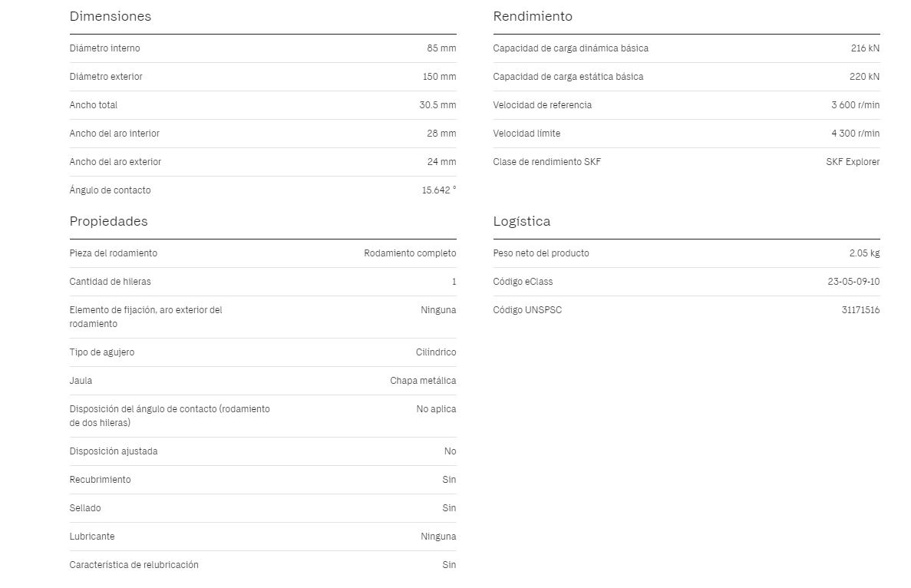Click the Tipo de agujero Cilíndrico value
Viewport: 911px width, 588px height.
tap(436, 352)
